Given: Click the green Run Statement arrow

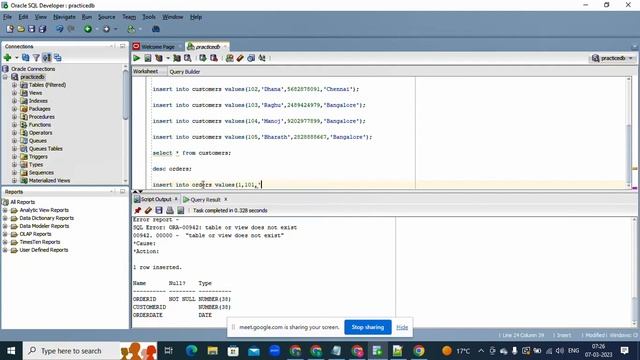Looking at the screenshot, I should [x=137, y=58].
